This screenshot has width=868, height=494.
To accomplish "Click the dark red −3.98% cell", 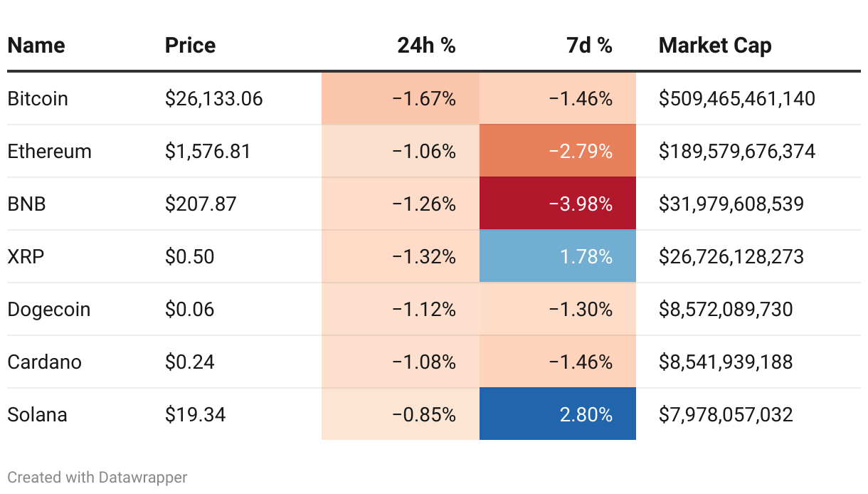I will coord(558,204).
